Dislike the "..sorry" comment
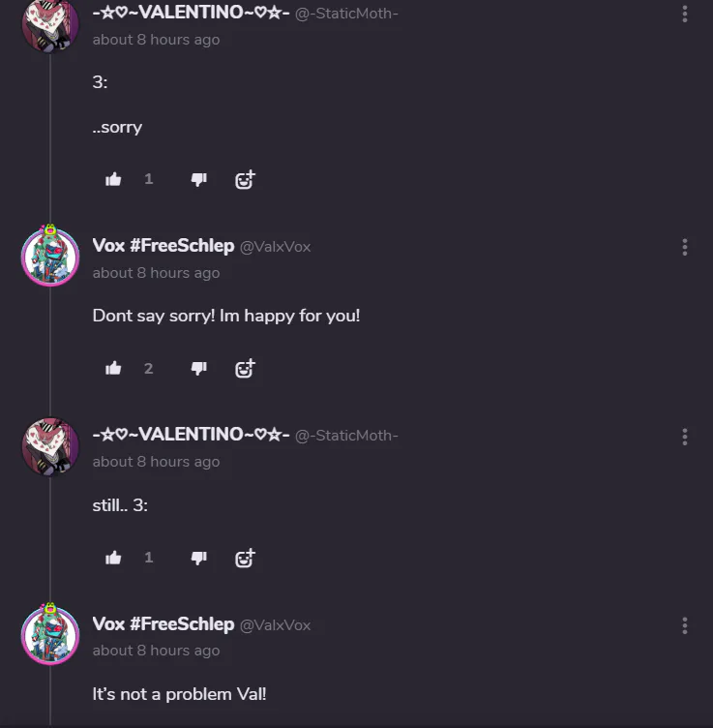Screen dimensions: 713x728 pyautogui.click(x=199, y=179)
